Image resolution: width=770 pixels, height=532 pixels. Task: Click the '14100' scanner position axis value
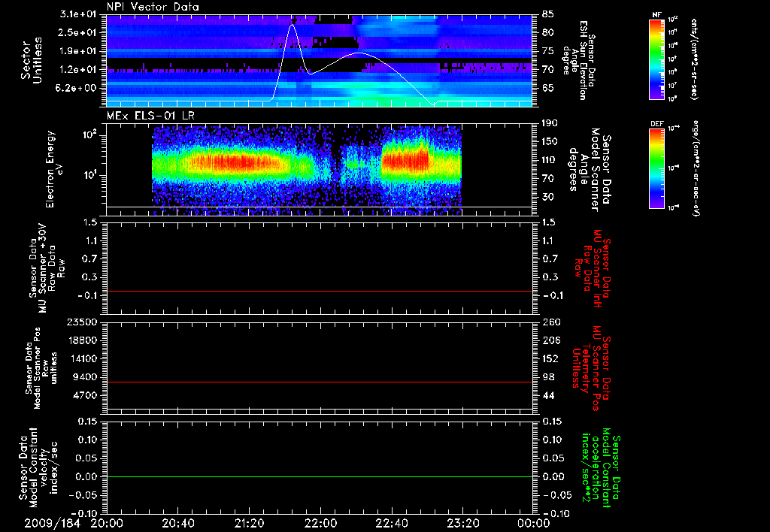(x=83, y=358)
